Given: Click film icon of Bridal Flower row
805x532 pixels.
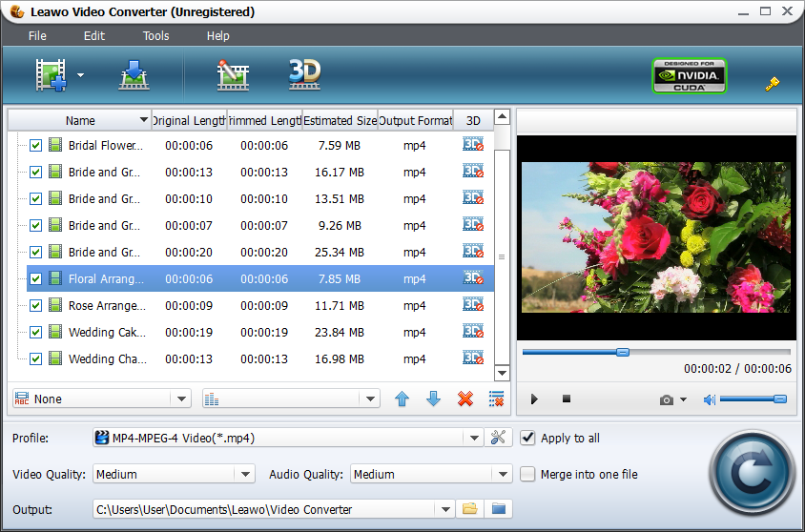Looking at the screenshot, I should (55, 145).
